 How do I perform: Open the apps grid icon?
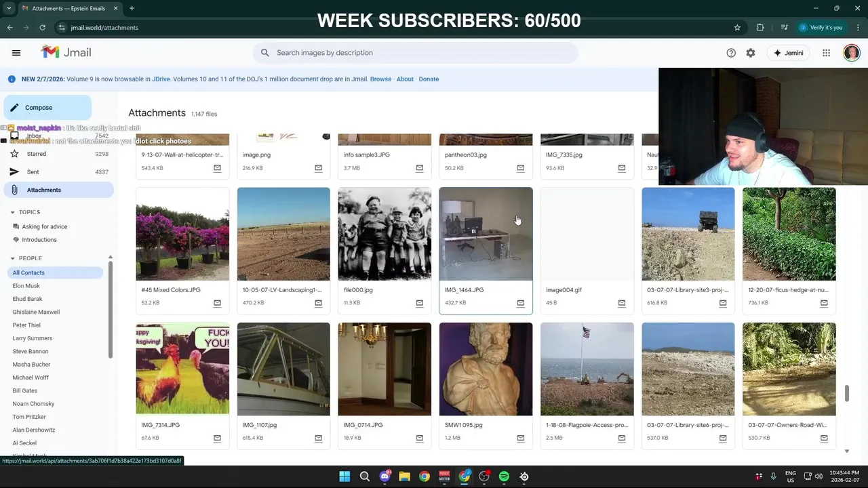point(826,53)
